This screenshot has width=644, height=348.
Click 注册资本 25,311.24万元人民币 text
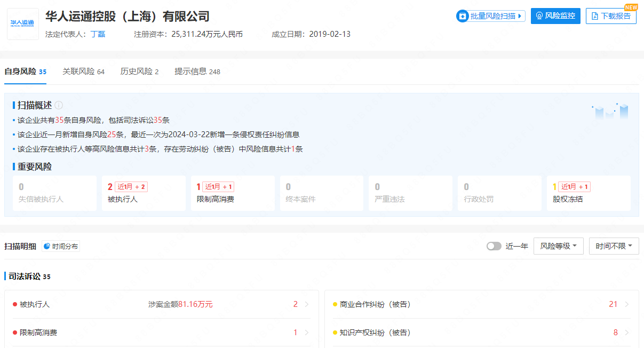pos(188,34)
